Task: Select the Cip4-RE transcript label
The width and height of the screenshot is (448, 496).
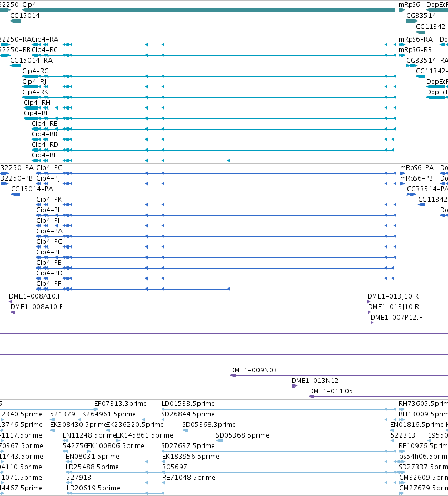Action: click(x=45, y=123)
